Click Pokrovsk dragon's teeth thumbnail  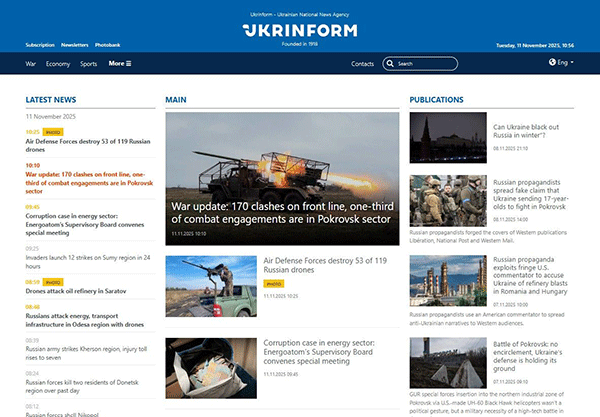[448, 363]
